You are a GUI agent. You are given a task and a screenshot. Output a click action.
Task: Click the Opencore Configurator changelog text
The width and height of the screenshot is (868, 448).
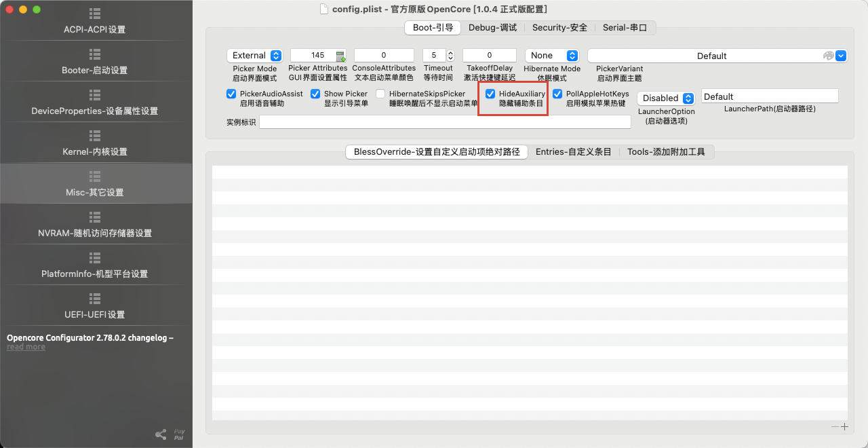pos(90,337)
